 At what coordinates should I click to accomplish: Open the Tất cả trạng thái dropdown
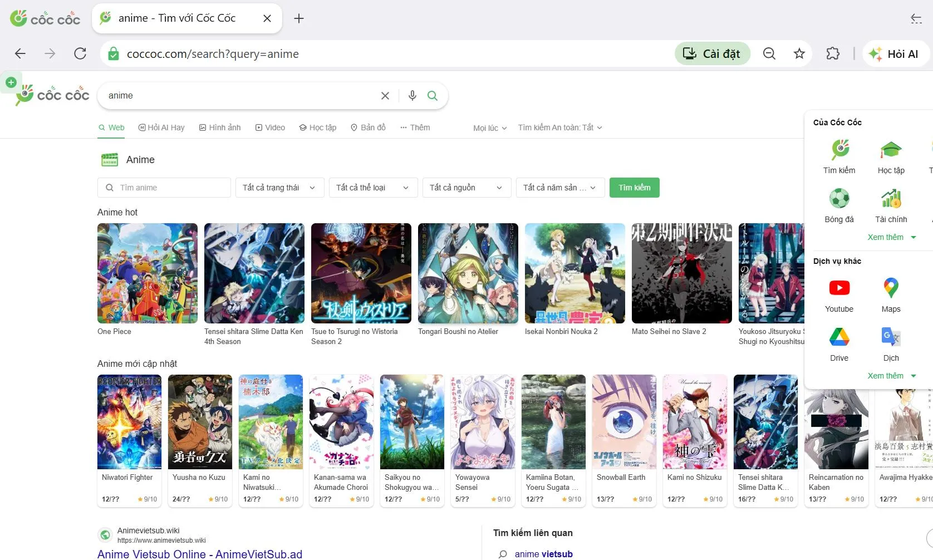pos(279,188)
